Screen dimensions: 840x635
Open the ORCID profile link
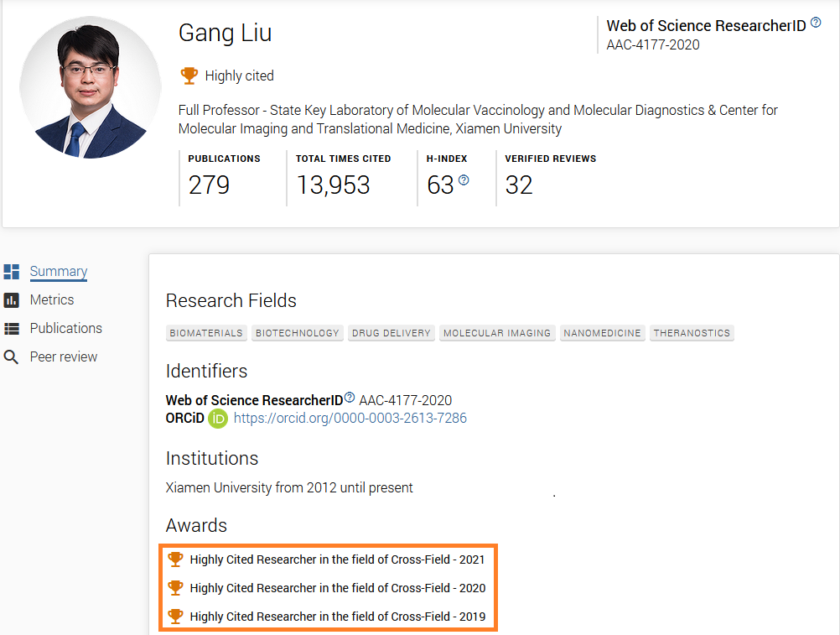coord(350,419)
